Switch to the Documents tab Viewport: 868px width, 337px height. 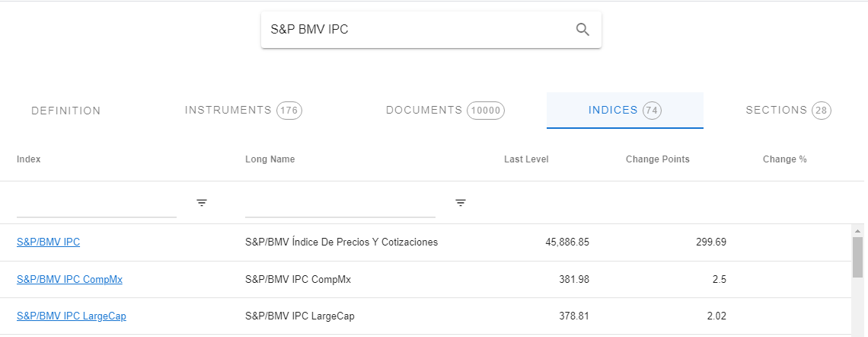coord(445,111)
